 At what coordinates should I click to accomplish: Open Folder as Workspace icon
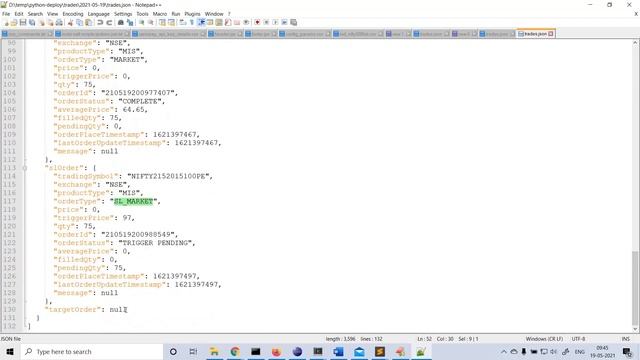[x=237, y=22]
